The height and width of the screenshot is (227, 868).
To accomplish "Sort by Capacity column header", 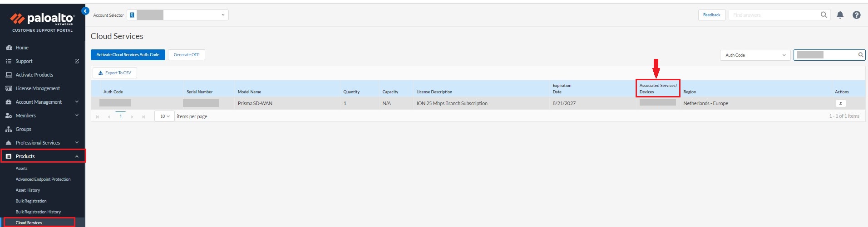I will point(390,92).
